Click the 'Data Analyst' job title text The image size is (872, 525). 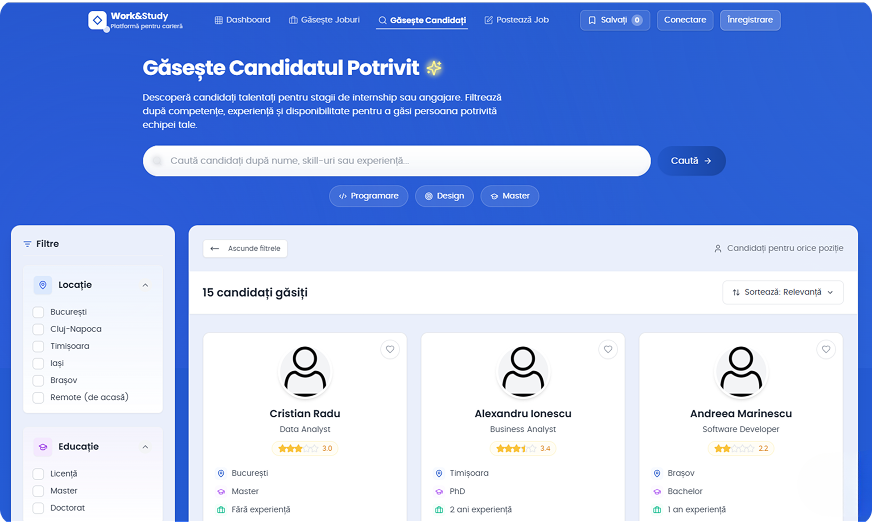click(305, 429)
